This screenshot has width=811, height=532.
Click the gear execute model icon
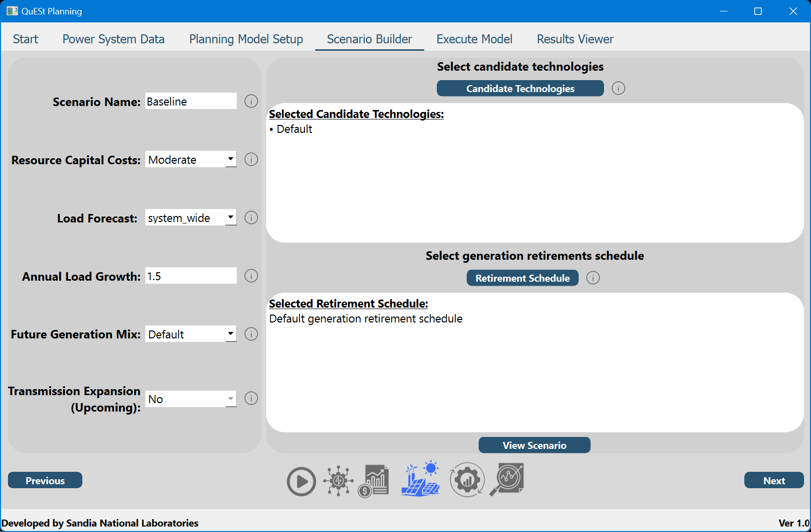[467, 480]
